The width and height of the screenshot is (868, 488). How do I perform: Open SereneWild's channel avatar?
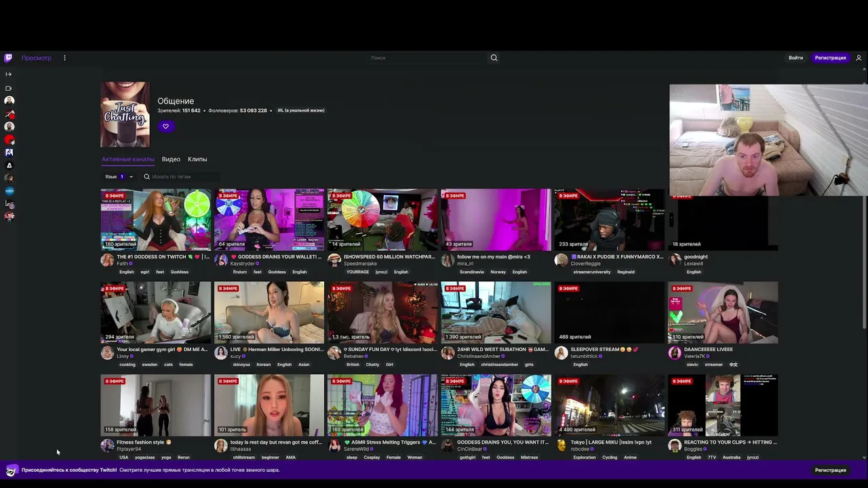pyautogui.click(x=334, y=445)
